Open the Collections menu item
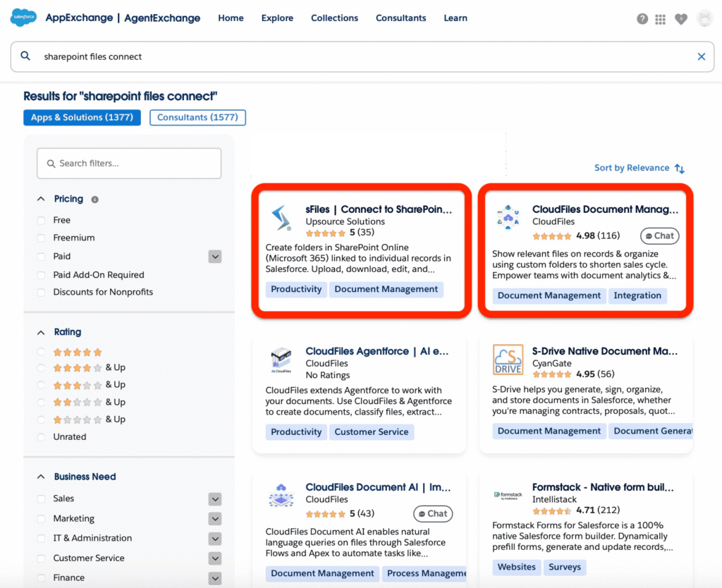 [x=334, y=18]
